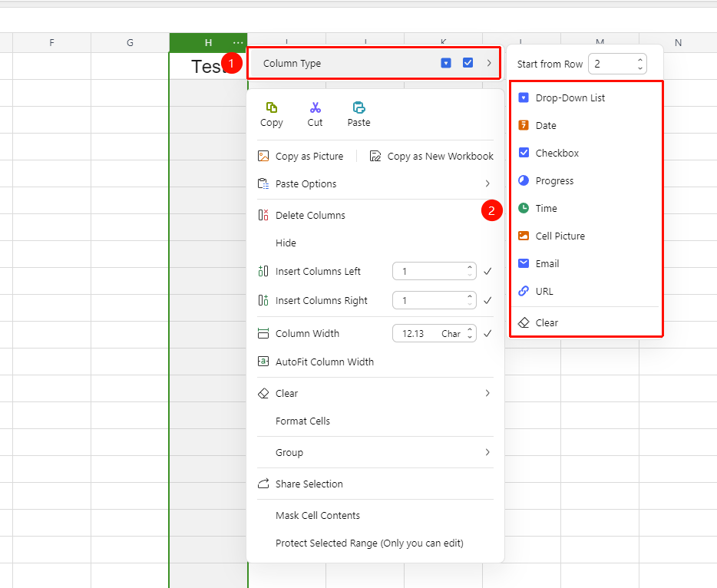Screen dimensions: 717x588
Task: Expand the Paste Options submenu
Action: pyautogui.click(x=487, y=183)
